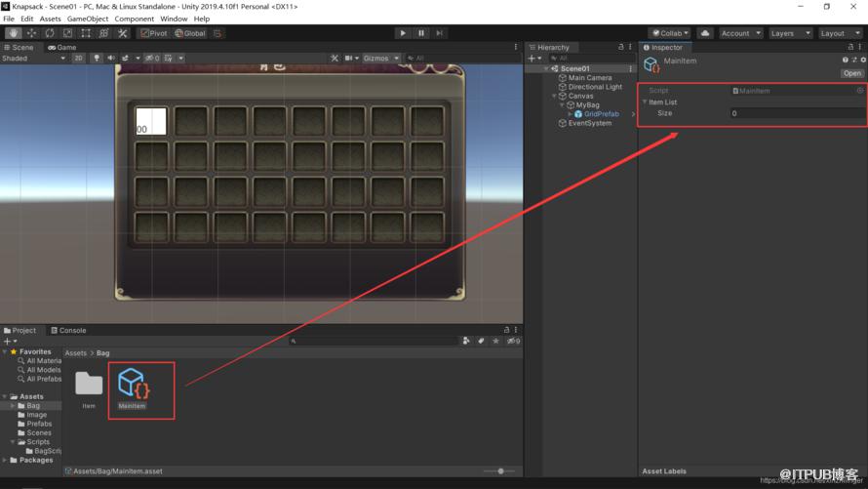Toggle scene audio speaker
The width and height of the screenshot is (868, 489).
[x=111, y=59]
